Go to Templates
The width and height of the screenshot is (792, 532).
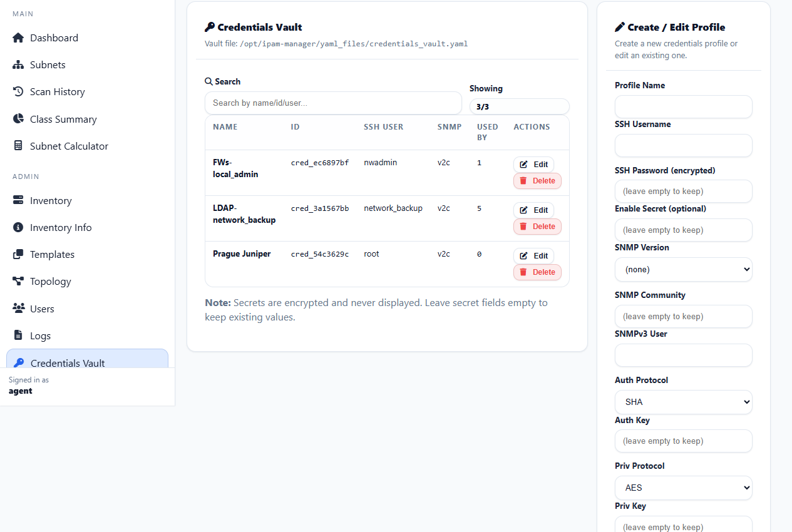[87, 254]
